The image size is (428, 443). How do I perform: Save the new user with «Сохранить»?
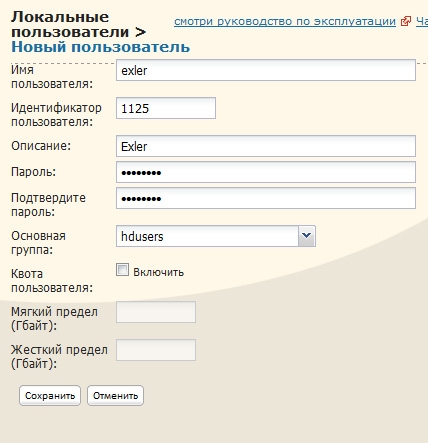[x=50, y=396]
